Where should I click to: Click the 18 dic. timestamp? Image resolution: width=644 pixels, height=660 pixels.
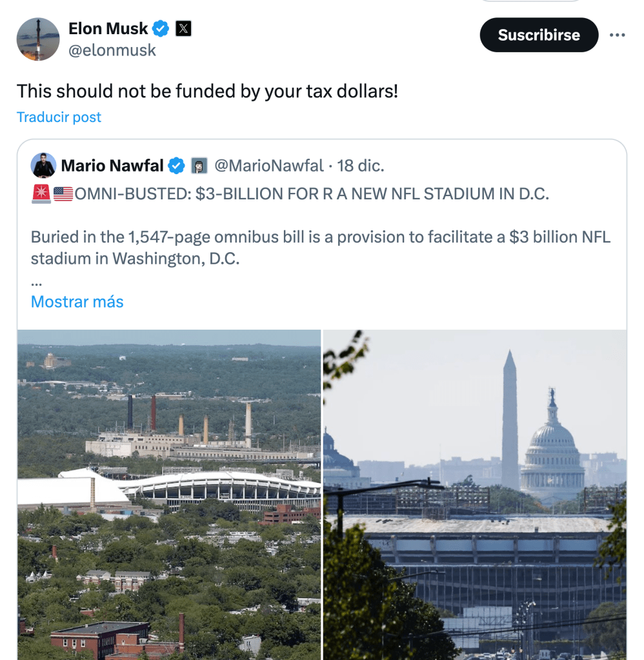click(360, 166)
